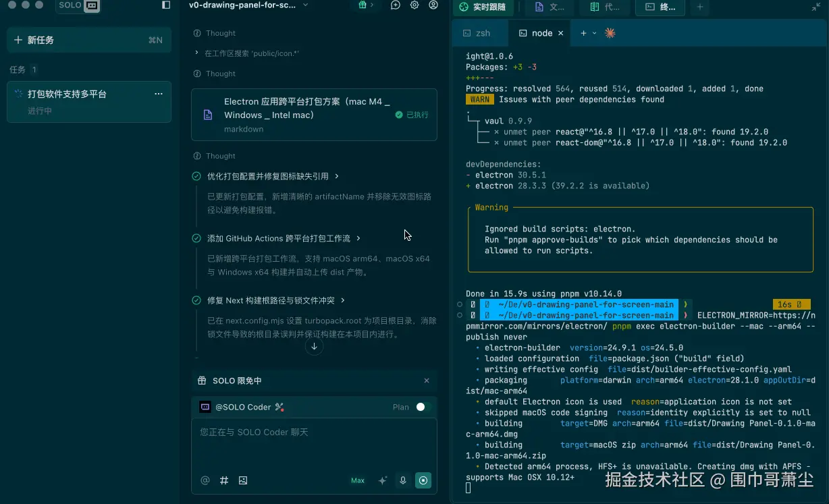Close the node terminal tab
The image size is (829, 504).
560,33
